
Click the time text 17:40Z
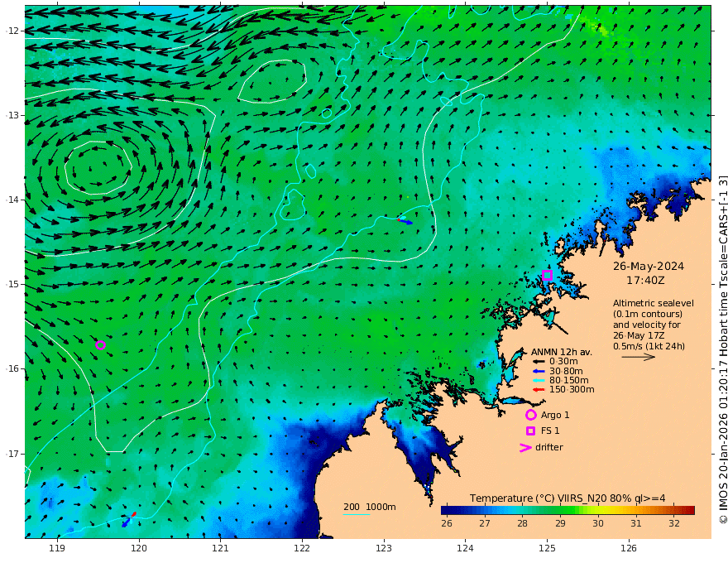click(x=645, y=281)
